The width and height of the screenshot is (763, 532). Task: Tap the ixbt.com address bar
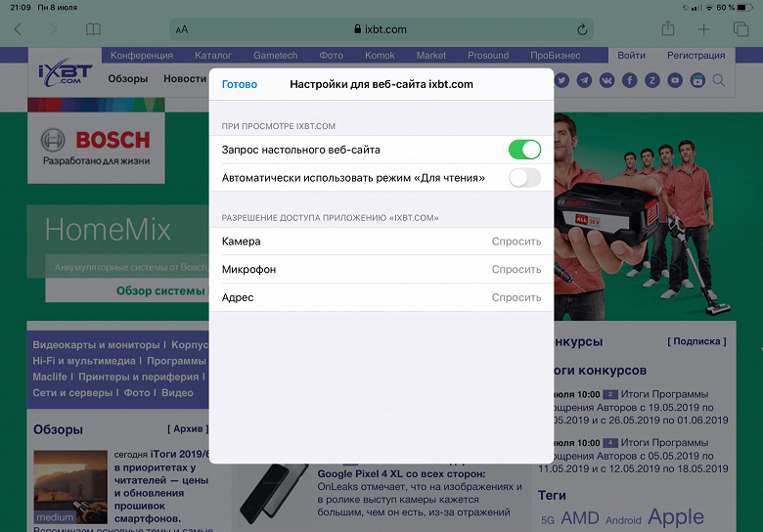pos(381,29)
